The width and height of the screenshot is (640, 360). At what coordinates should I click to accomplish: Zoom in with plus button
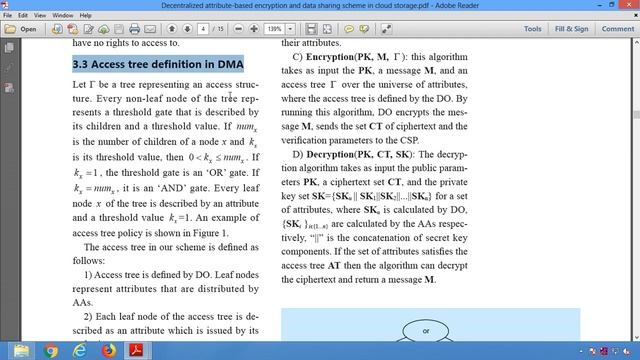point(254,29)
